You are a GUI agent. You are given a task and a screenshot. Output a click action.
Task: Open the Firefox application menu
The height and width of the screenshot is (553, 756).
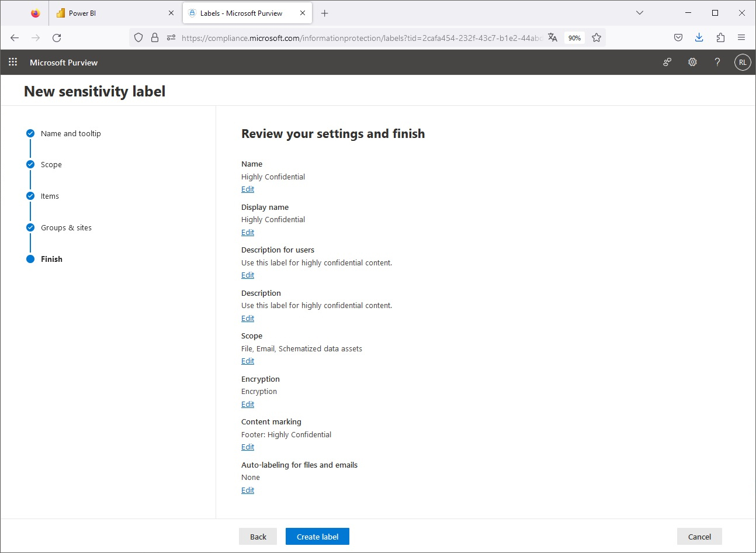pos(741,37)
